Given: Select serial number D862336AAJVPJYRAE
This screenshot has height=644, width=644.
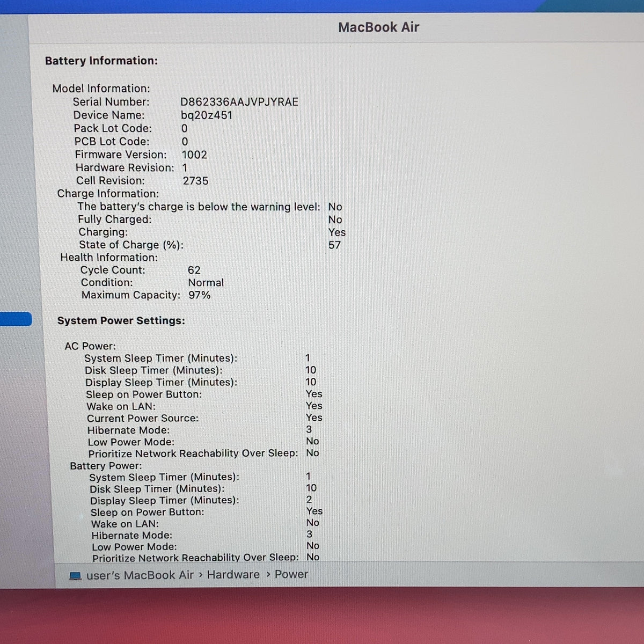Looking at the screenshot, I should click(x=239, y=102).
